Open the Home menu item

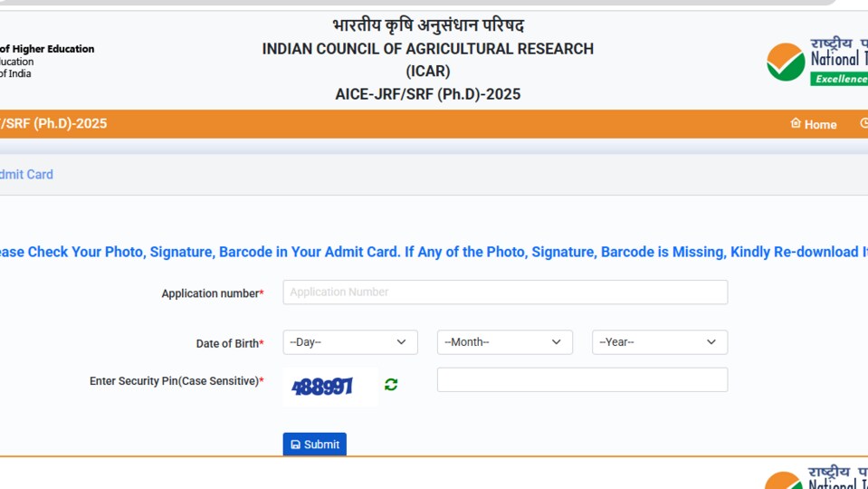coord(814,124)
